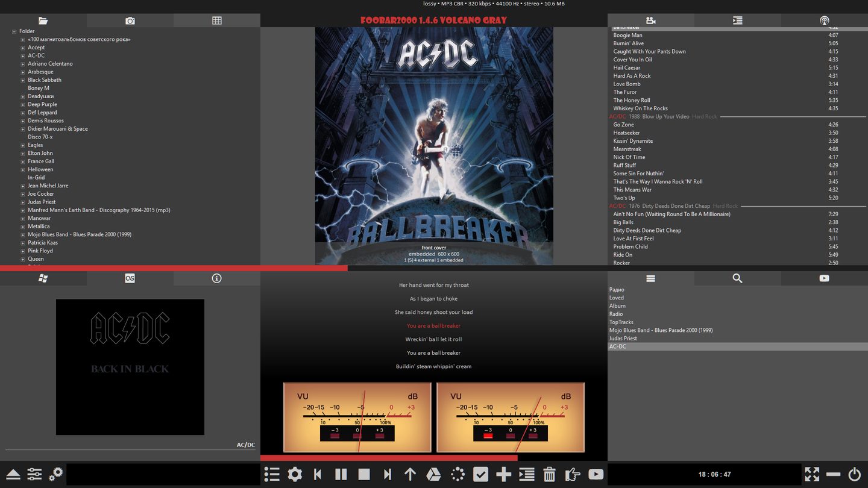Skip to the previous track
Screen dimensions: 868x488
point(318,475)
